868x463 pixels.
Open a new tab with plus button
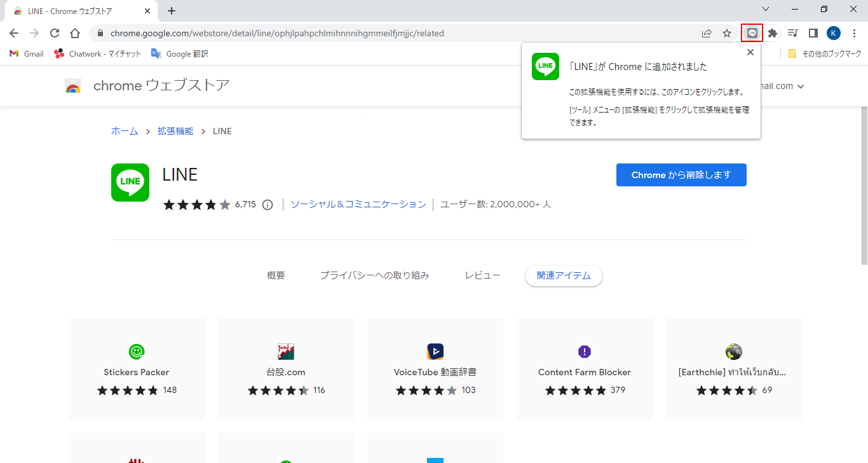(172, 11)
